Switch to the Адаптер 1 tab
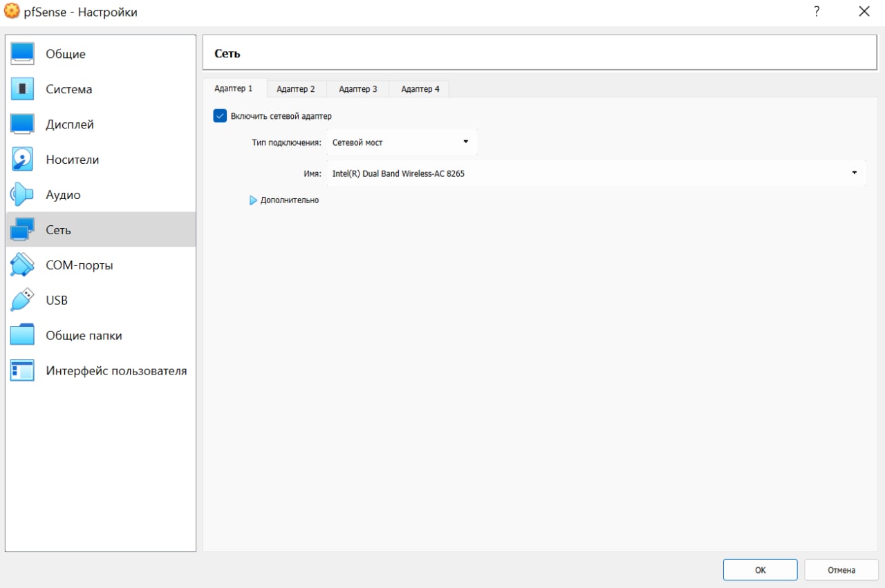Image resolution: width=885 pixels, height=588 pixels. 234,88
